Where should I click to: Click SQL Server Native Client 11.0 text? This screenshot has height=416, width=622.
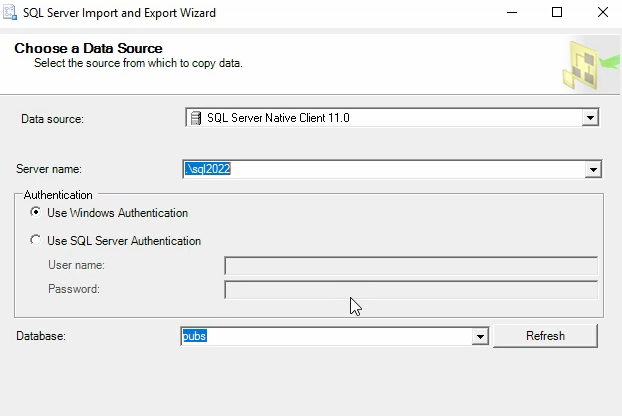[x=278, y=118]
